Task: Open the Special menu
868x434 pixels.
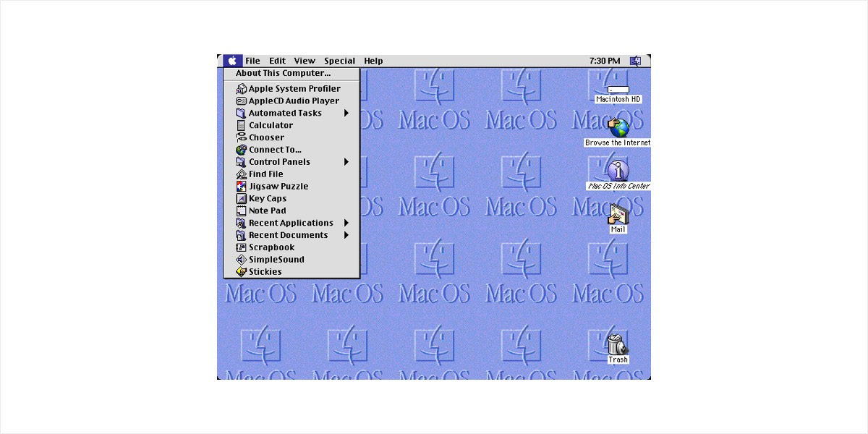Action: pyautogui.click(x=339, y=61)
